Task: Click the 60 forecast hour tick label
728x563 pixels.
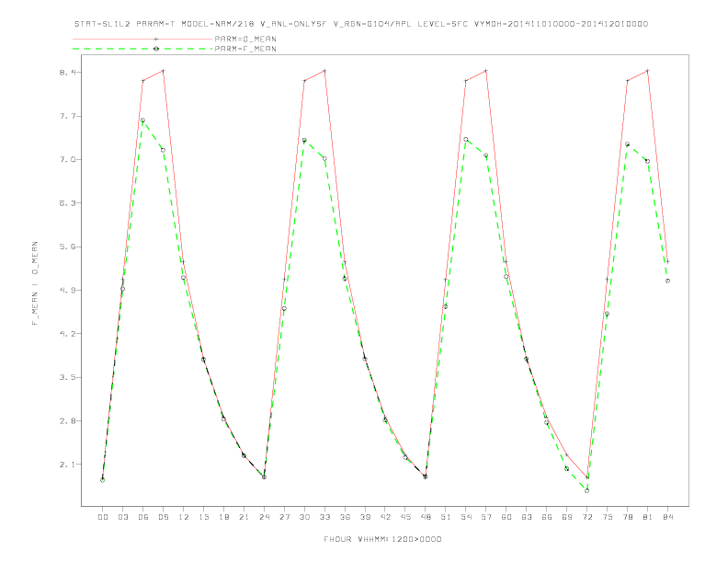Action: click(506, 517)
